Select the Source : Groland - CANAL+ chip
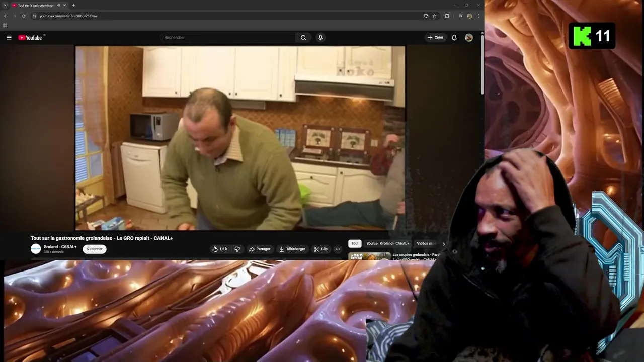 (387, 243)
